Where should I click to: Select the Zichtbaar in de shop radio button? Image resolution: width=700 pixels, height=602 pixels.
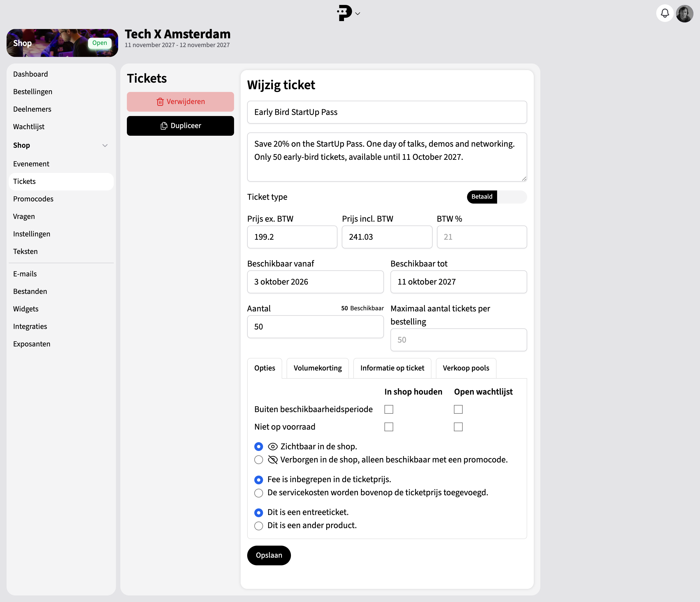pyautogui.click(x=258, y=447)
